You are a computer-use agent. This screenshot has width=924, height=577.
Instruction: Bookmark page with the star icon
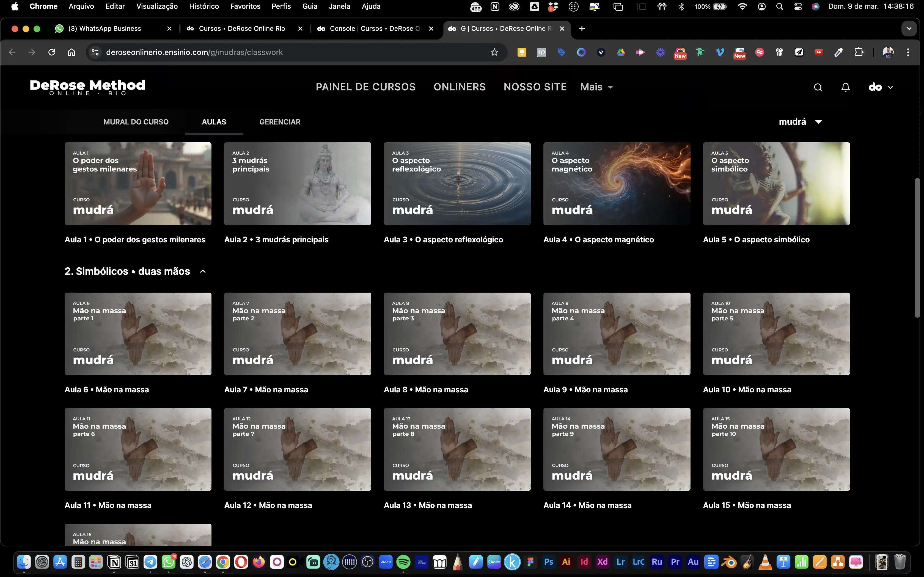click(494, 52)
